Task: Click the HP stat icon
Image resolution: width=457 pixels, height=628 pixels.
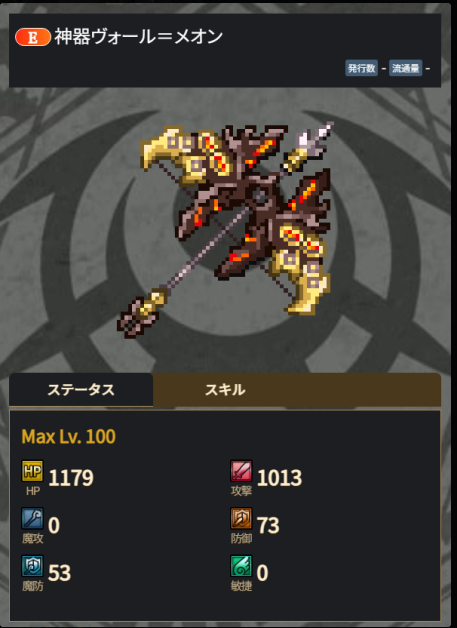Action: click(32, 471)
